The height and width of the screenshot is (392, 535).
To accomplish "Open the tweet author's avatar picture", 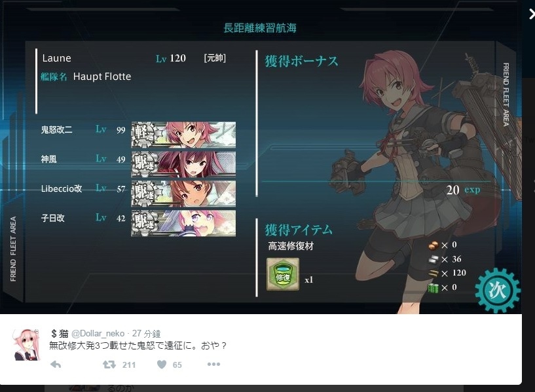I will [x=27, y=345].
